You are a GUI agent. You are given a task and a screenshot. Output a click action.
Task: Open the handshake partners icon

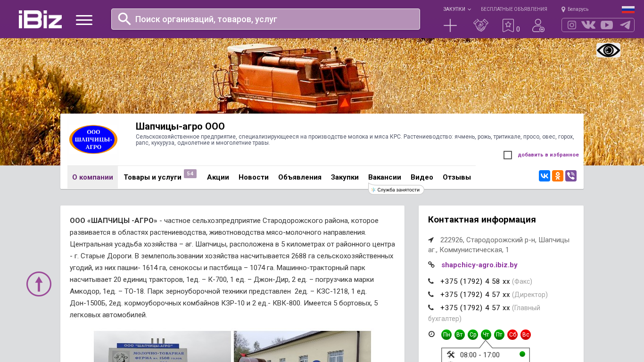click(481, 25)
